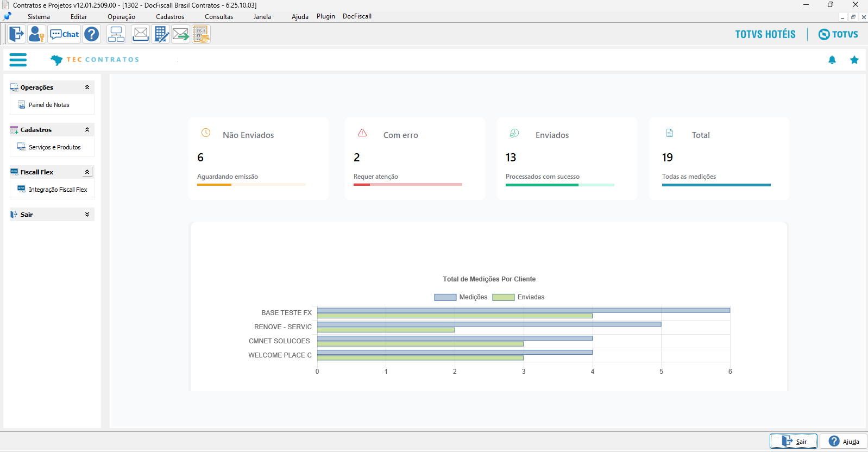
Task: Select the Com erro card title
Action: (x=401, y=135)
